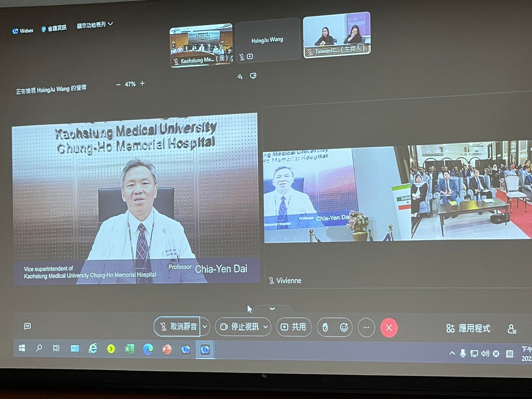Click the 47% zoom level value

pyautogui.click(x=130, y=84)
